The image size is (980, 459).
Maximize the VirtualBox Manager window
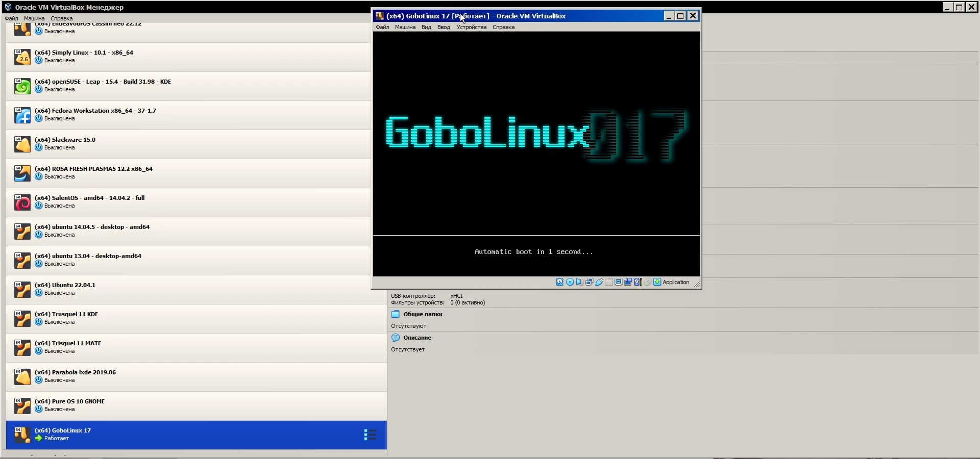959,7
